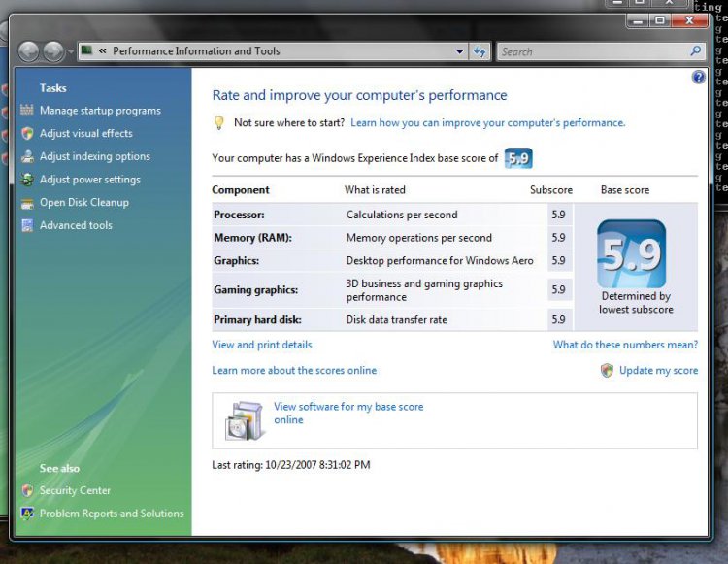Click What do these numbers mean link
The image size is (728, 564).
625,345
